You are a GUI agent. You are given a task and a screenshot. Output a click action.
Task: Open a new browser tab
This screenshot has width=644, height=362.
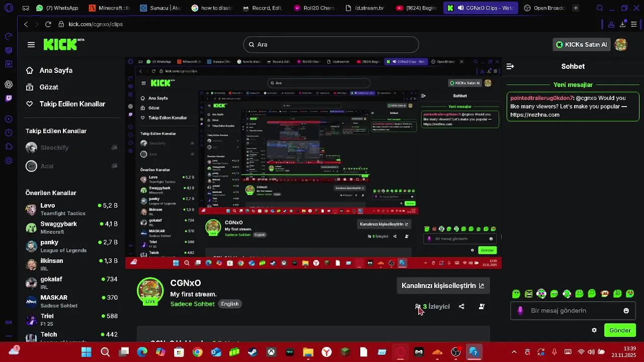(x=576, y=8)
